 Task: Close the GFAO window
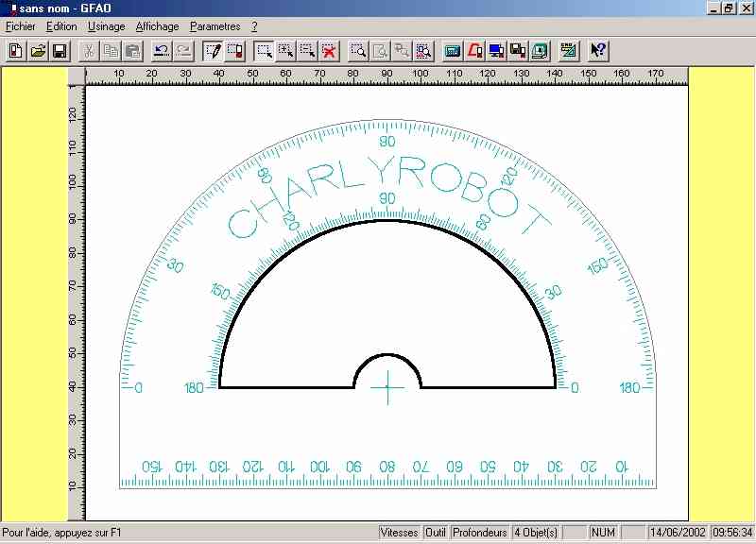click(746, 8)
